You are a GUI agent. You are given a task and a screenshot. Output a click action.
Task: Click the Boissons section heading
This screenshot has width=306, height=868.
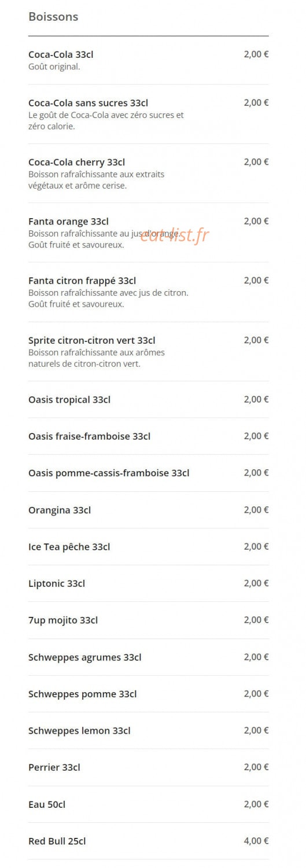click(53, 17)
